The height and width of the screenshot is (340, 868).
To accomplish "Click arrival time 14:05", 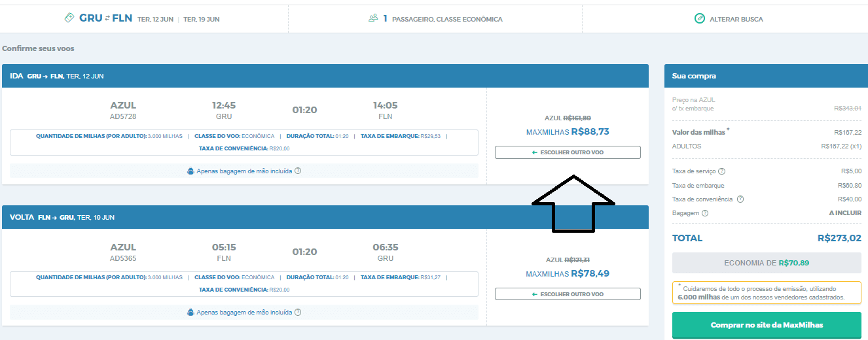I will (x=385, y=105).
